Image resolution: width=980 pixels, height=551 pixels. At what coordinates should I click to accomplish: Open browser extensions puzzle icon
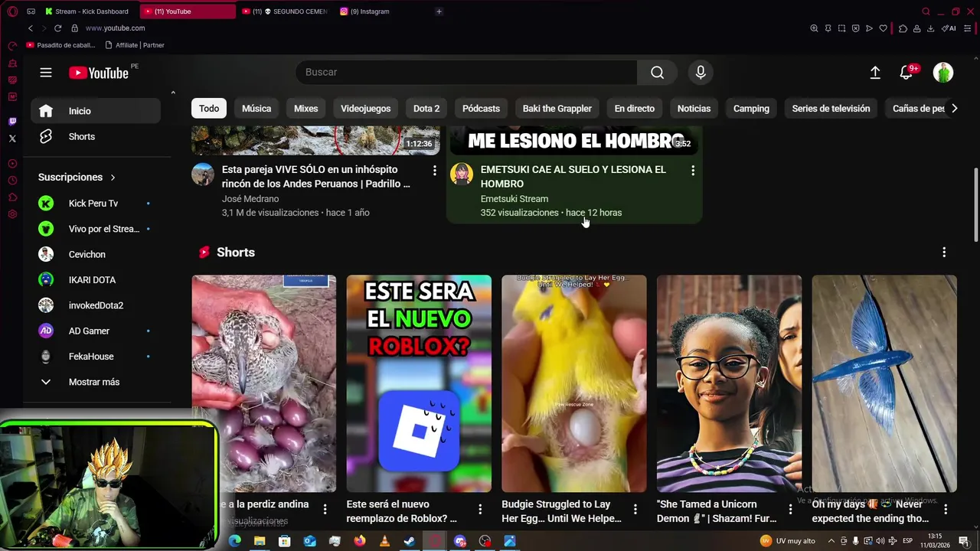(x=903, y=28)
